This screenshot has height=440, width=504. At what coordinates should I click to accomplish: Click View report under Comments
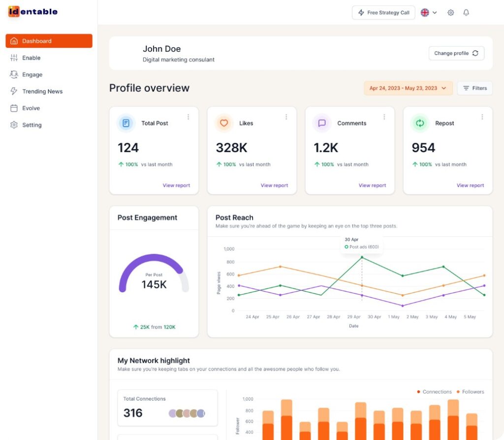point(372,185)
